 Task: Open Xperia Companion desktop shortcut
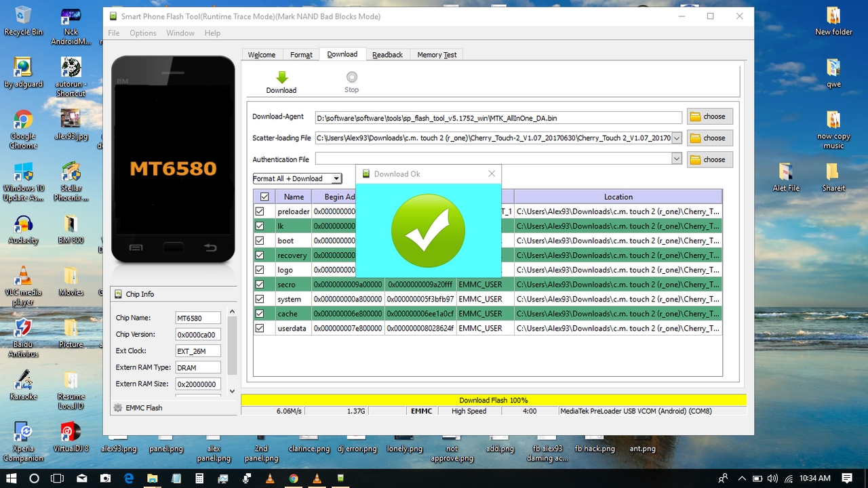[23, 442]
